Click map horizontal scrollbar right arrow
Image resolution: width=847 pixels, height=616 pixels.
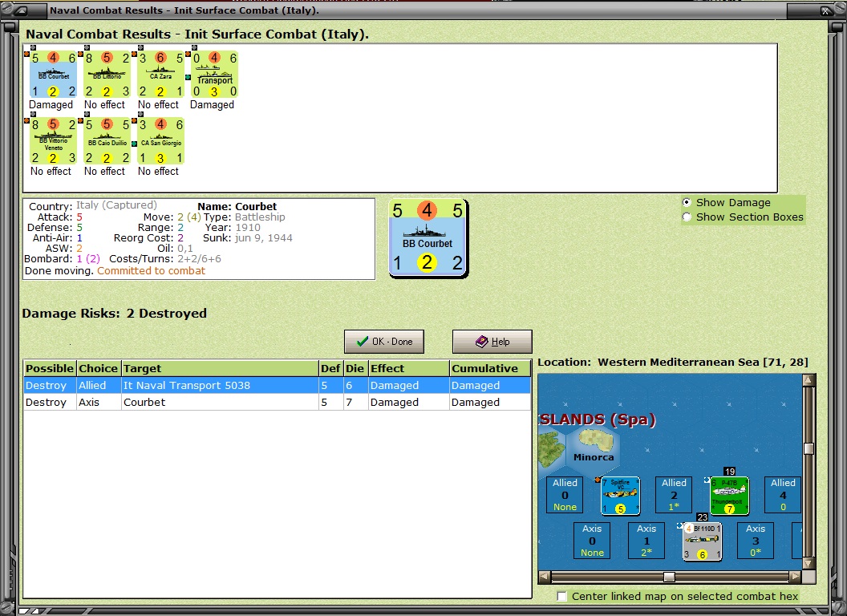coord(795,577)
